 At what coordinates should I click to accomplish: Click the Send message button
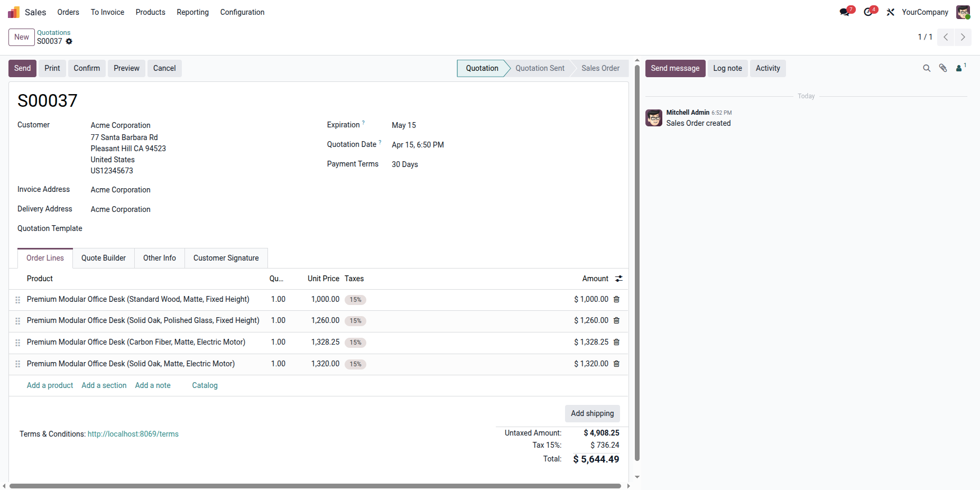coord(675,68)
